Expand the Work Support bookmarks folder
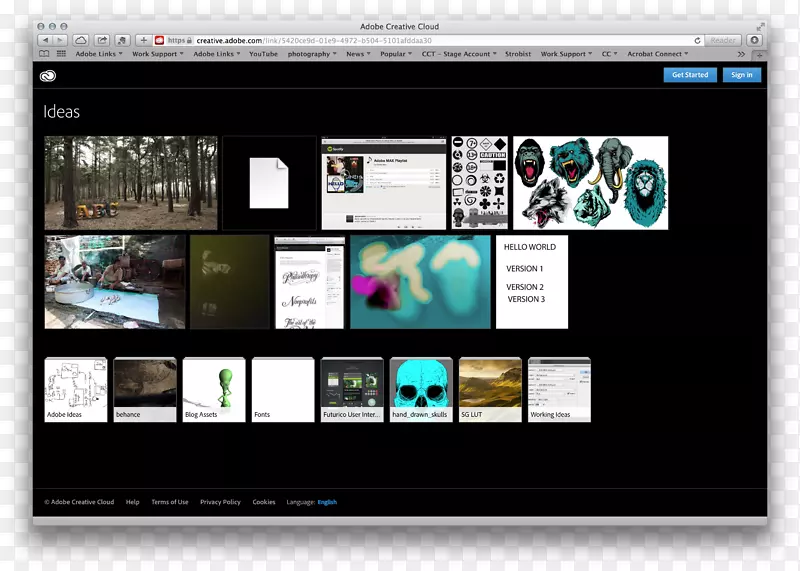 [x=157, y=54]
